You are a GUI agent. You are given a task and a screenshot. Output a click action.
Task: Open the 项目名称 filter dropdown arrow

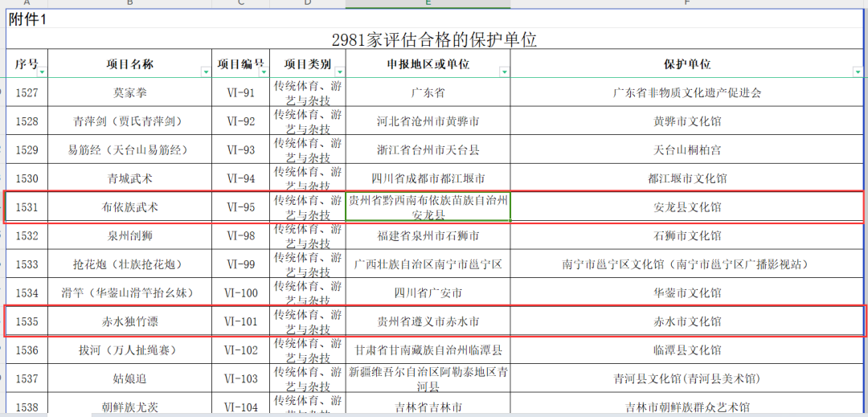tap(205, 72)
